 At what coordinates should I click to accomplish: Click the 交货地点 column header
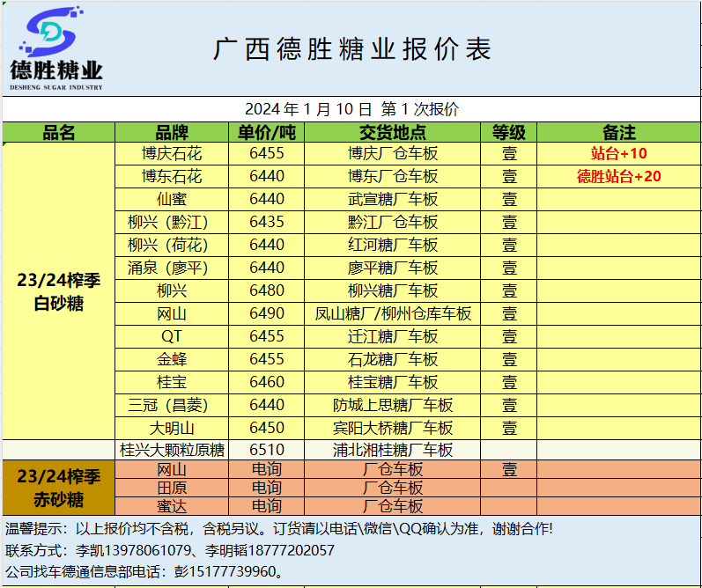[x=393, y=133]
